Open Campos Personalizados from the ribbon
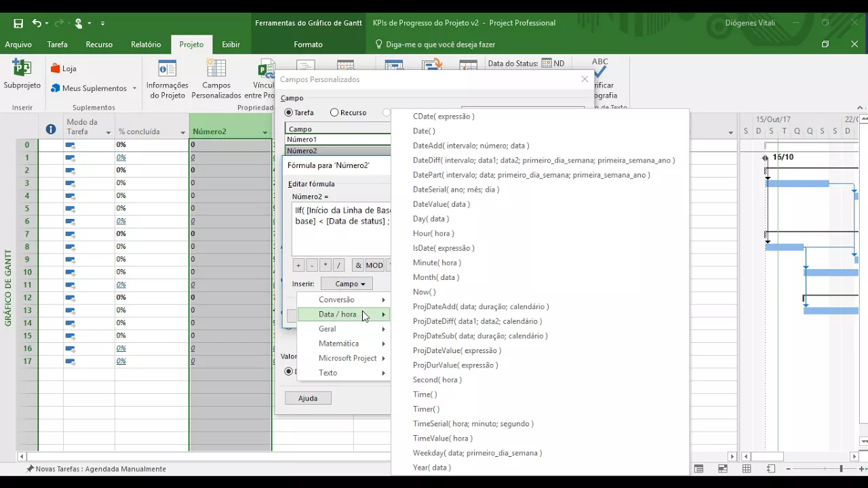This screenshot has width=868, height=488. click(x=216, y=79)
